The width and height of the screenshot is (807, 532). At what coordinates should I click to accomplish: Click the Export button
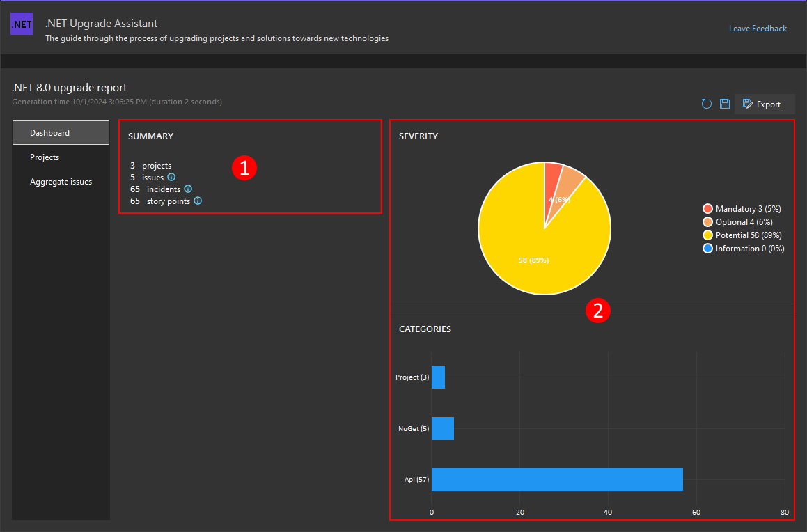[x=765, y=104]
